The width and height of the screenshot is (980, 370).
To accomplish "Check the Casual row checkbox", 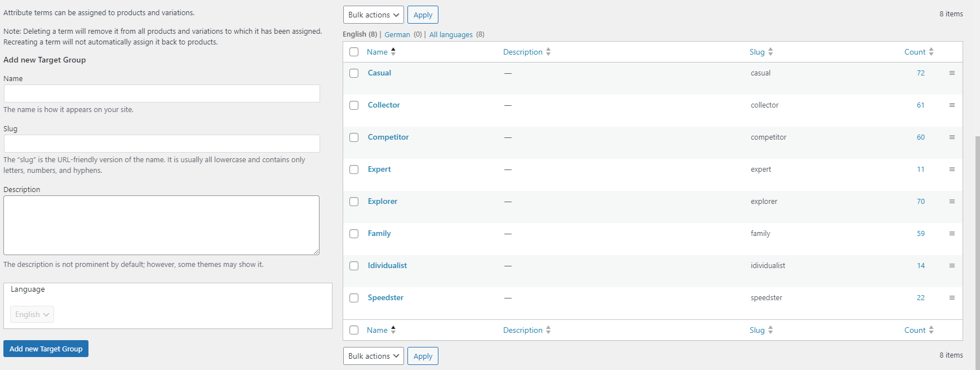I will click(354, 73).
